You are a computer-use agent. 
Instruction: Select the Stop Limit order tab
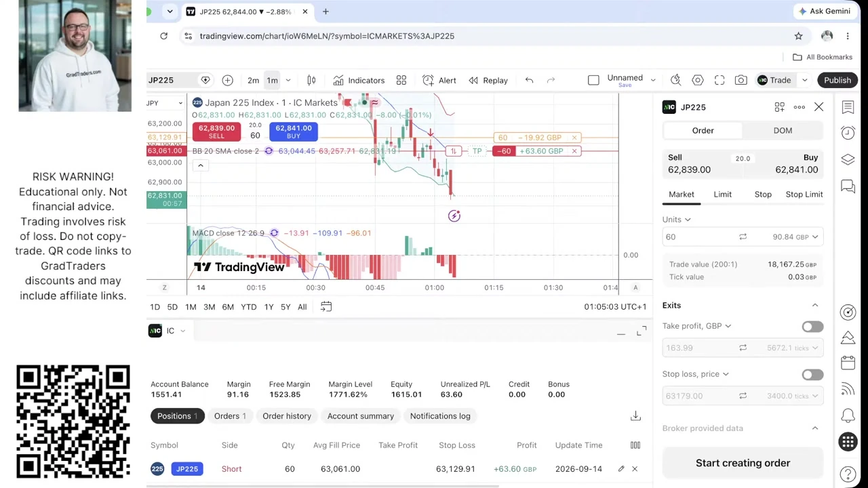[x=804, y=195]
